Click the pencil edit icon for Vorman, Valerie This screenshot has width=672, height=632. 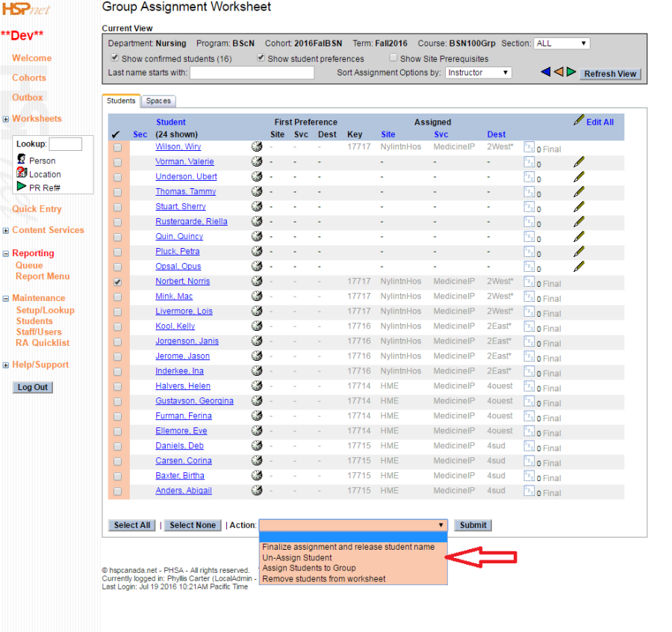pos(579,161)
